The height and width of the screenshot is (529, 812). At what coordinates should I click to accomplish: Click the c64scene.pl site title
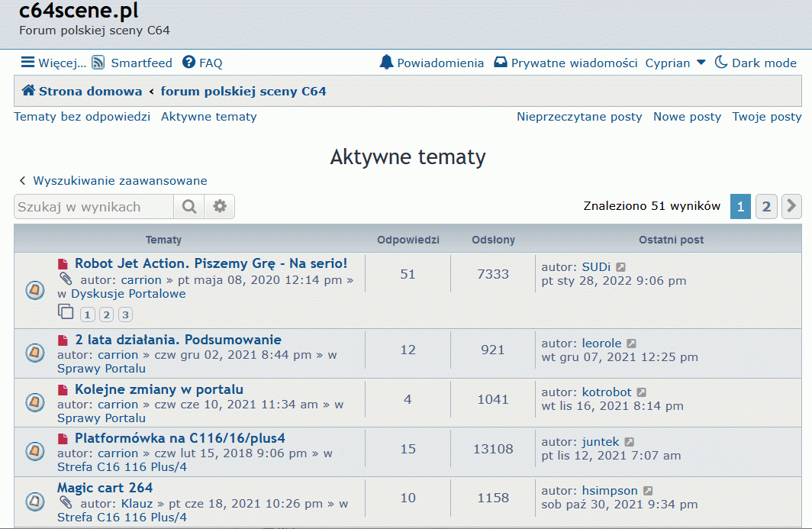(79, 11)
